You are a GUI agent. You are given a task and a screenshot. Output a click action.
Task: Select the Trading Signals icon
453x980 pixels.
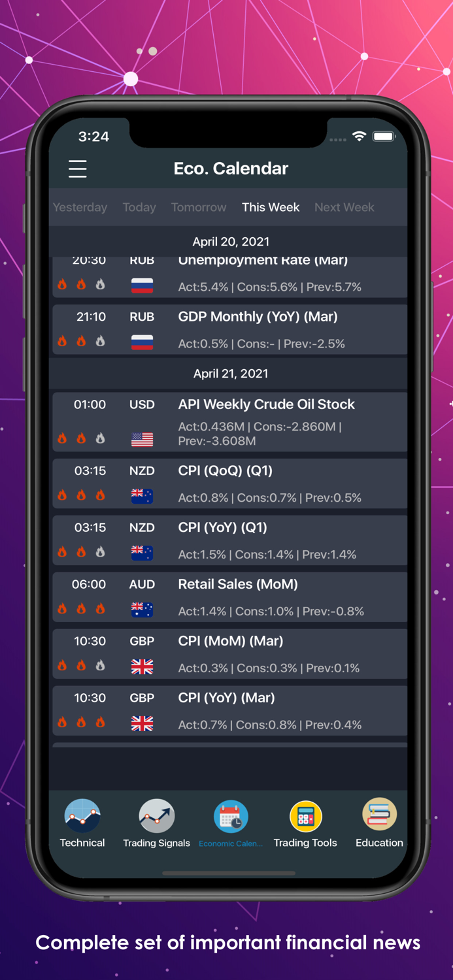(x=156, y=816)
